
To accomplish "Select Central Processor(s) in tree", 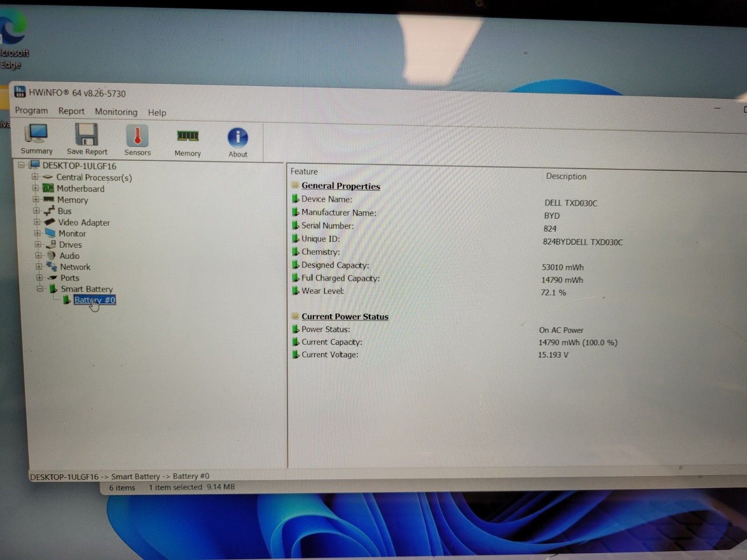I will coord(94,178).
